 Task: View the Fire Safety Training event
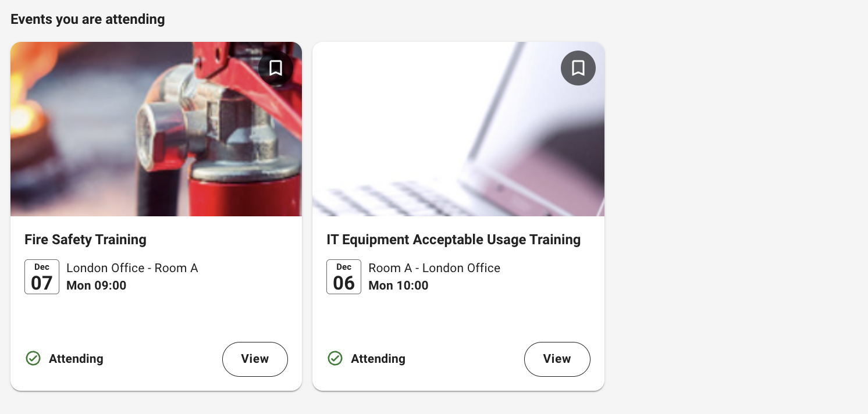tap(255, 359)
